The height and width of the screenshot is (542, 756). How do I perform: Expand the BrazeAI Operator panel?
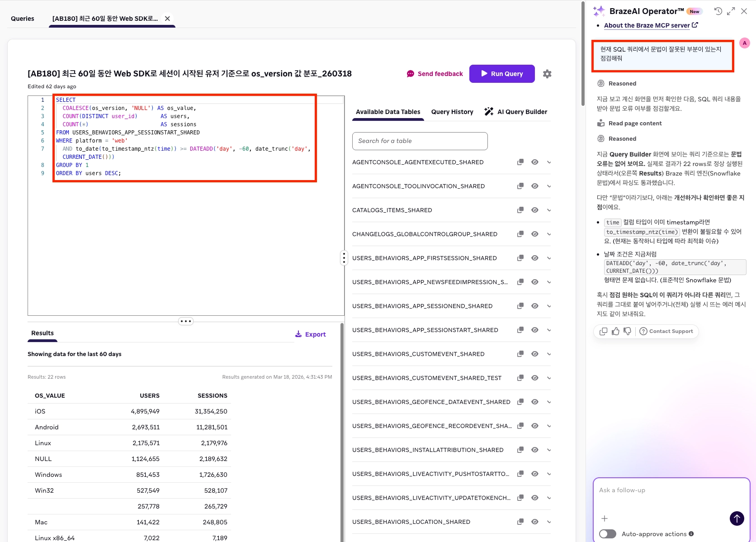coord(731,11)
